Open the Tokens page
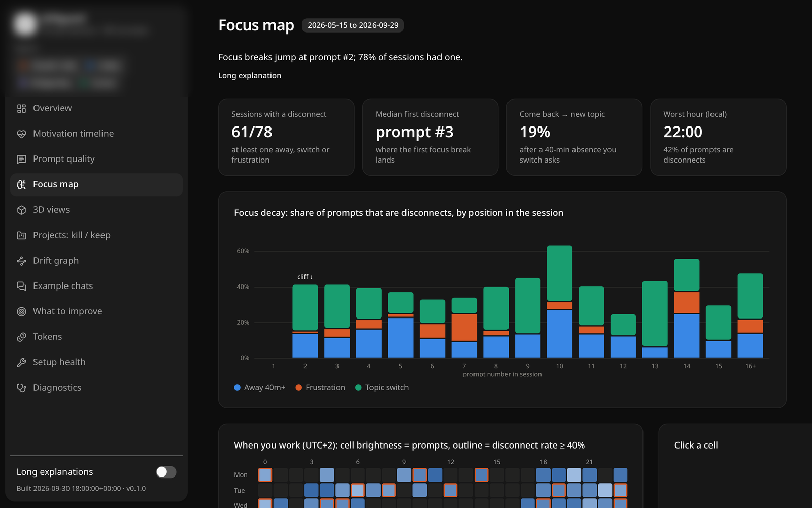This screenshot has width=812, height=508. pyautogui.click(x=96, y=337)
